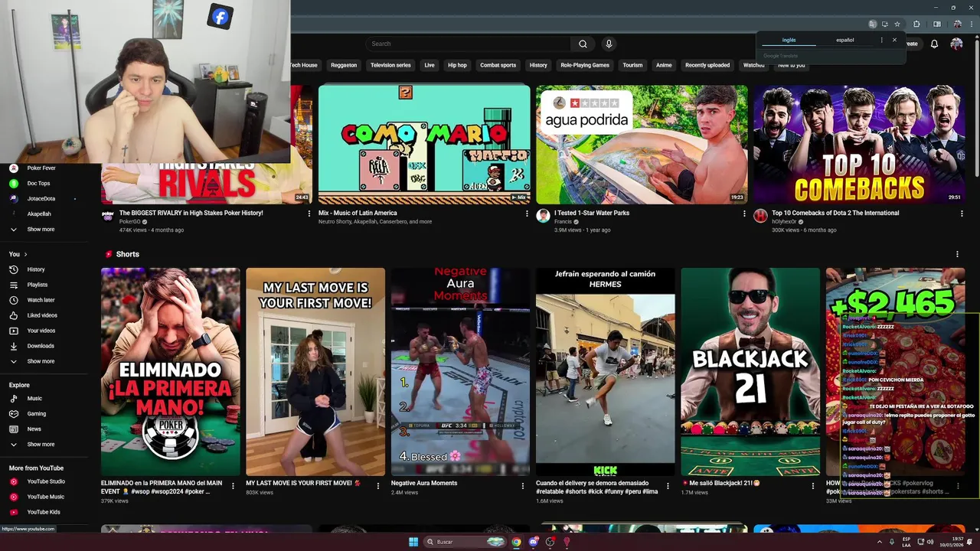This screenshot has height=551, width=980.
Task: Open Windows Start menu
Action: coord(413,542)
